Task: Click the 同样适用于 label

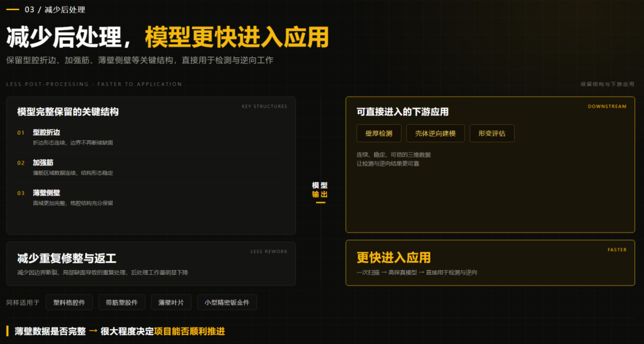Action: 23,302
